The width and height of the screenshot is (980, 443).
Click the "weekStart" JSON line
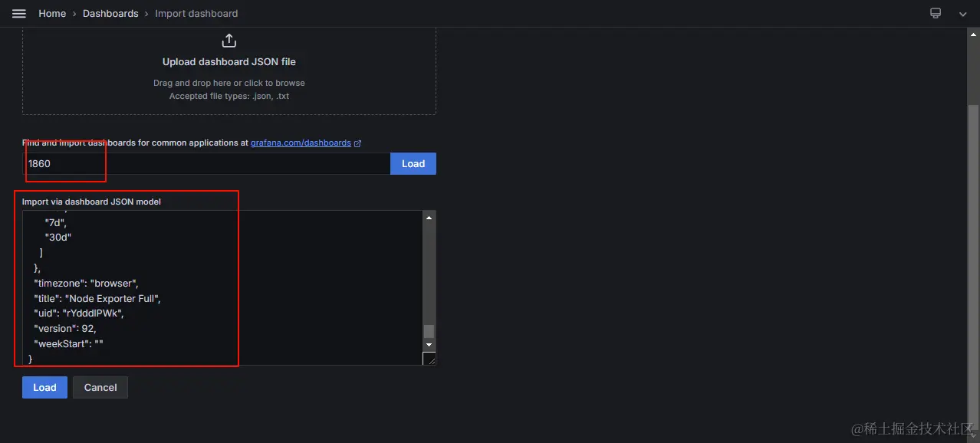click(68, 344)
